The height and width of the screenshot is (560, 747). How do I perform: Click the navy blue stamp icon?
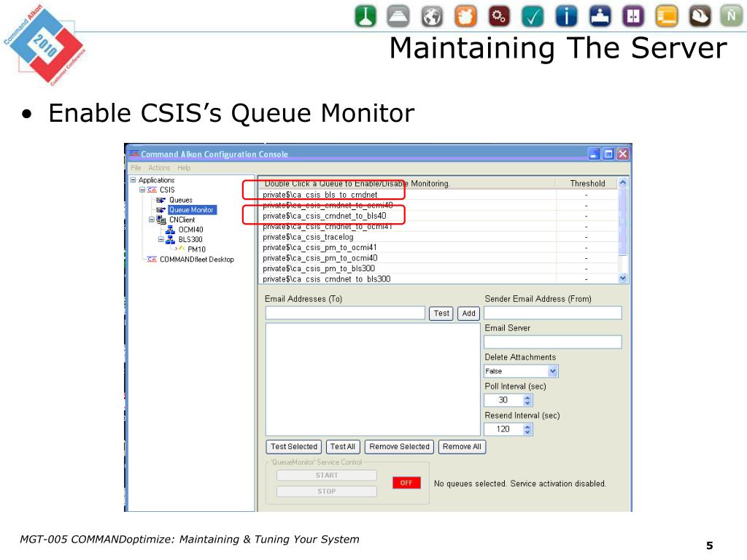(600, 16)
